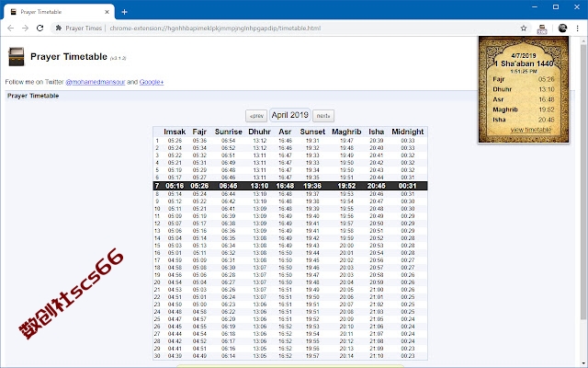The width and height of the screenshot is (588, 368).
Task: Minimize the Chrome window
Action: (535, 6)
